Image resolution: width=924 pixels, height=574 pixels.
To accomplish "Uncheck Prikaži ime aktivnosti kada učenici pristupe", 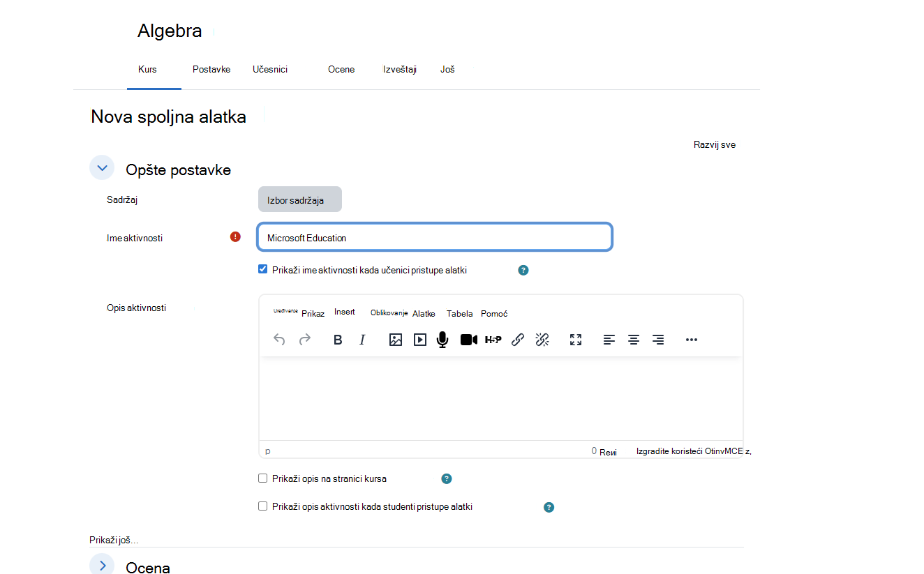I will [x=263, y=269].
